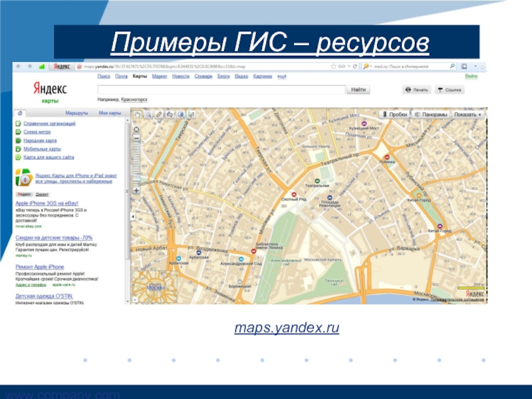Switch to the Маршруты tab
Screen dimensions: 532x399
76,113
